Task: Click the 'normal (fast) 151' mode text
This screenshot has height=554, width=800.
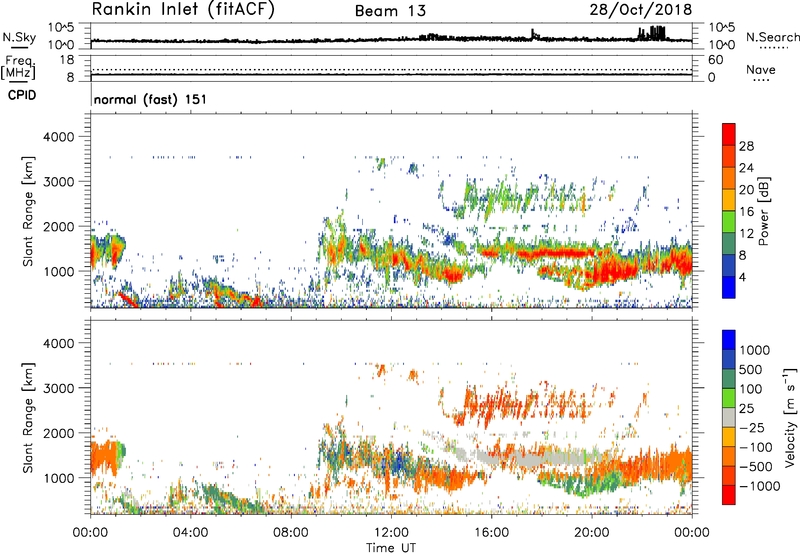Action: tap(151, 99)
